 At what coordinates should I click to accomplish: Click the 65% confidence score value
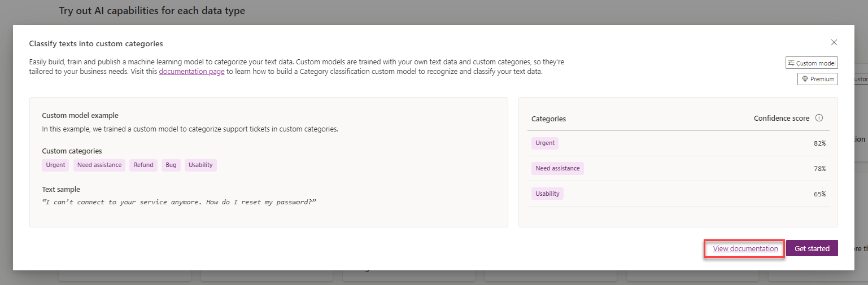819,194
